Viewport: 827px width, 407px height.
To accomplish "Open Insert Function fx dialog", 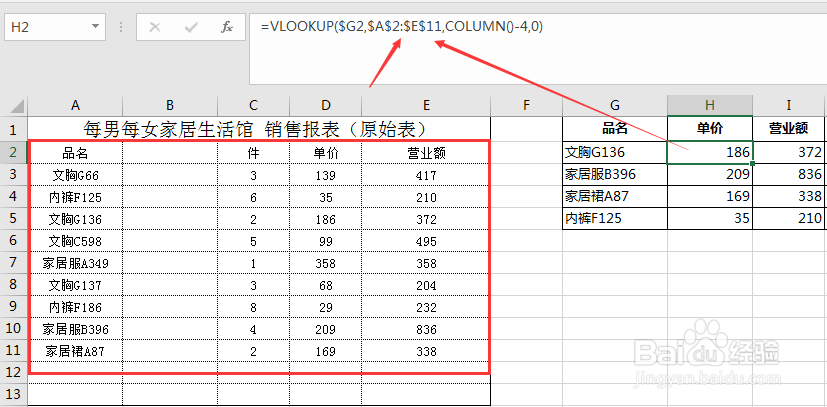I will [227, 27].
